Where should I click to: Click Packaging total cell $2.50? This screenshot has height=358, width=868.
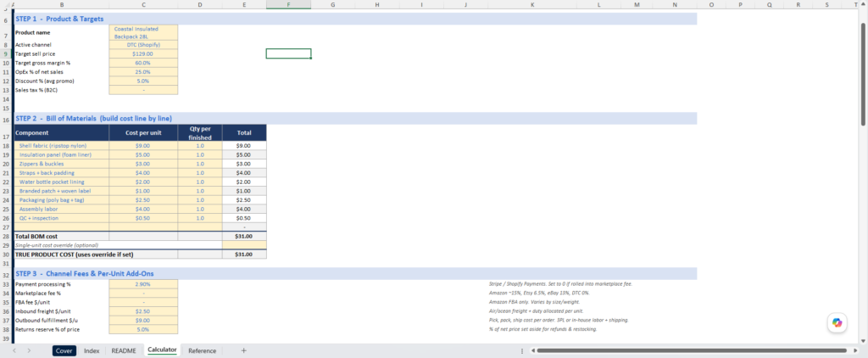[x=244, y=200]
